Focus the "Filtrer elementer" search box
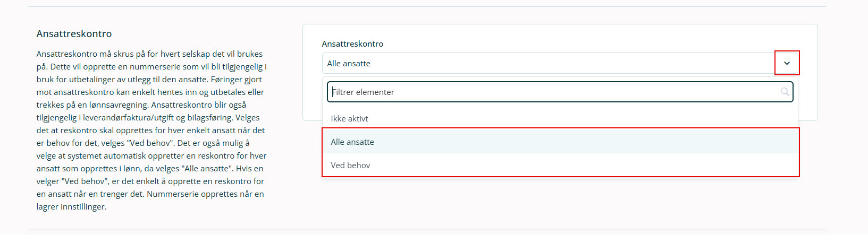868x235 pixels. [x=560, y=92]
